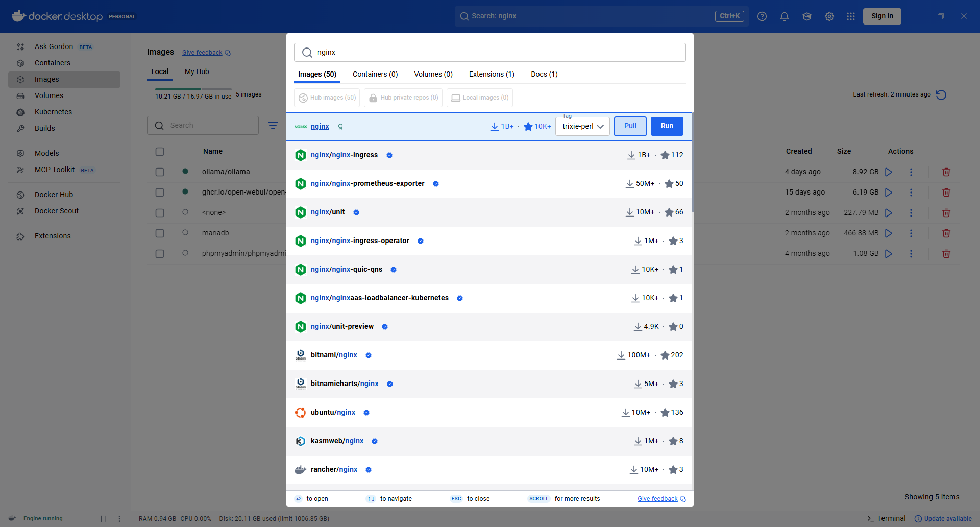
Task: Delete the 1.08 GB phpmyadmin image
Action: 946,254
